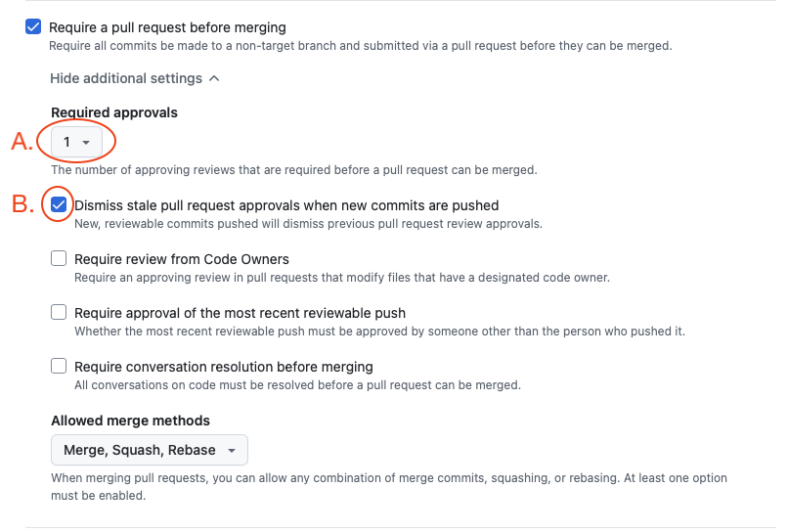Enable the Require review from Code Owners checkbox
Image resolution: width=788 pixels, height=532 pixels.
point(59,259)
